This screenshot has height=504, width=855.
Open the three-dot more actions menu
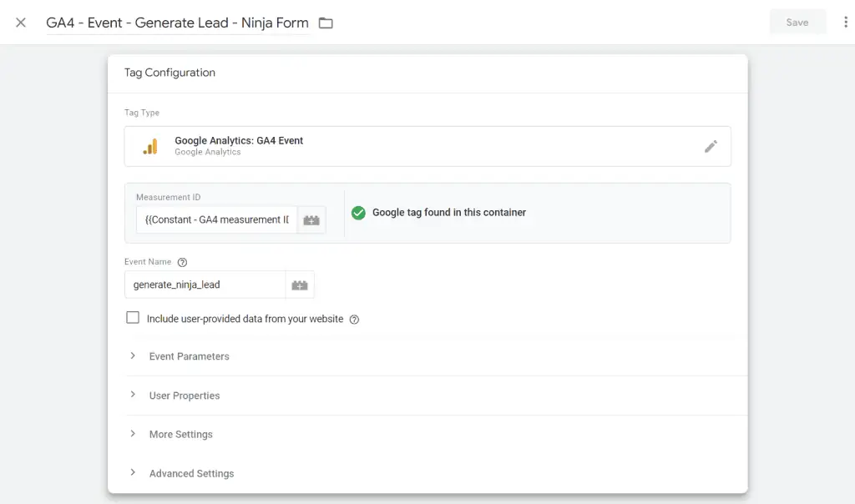pos(846,23)
